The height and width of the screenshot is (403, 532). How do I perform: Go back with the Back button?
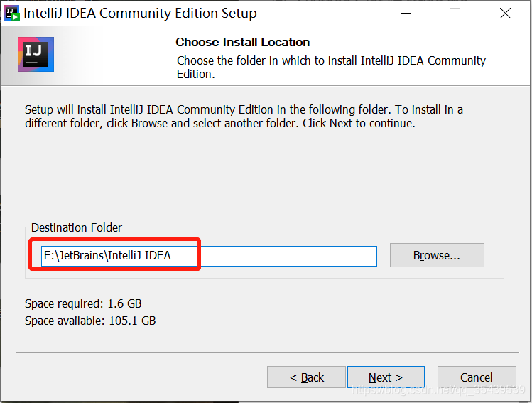306,377
